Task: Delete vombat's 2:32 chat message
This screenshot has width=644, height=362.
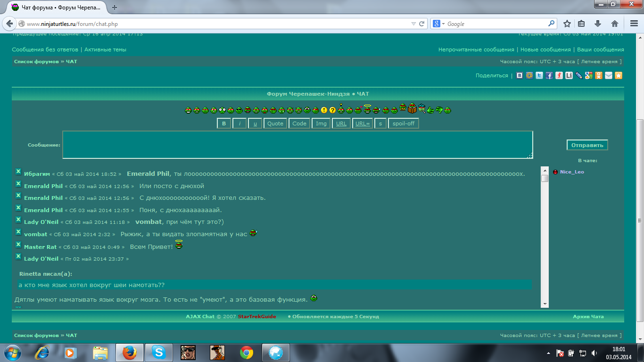Action: [x=18, y=232]
